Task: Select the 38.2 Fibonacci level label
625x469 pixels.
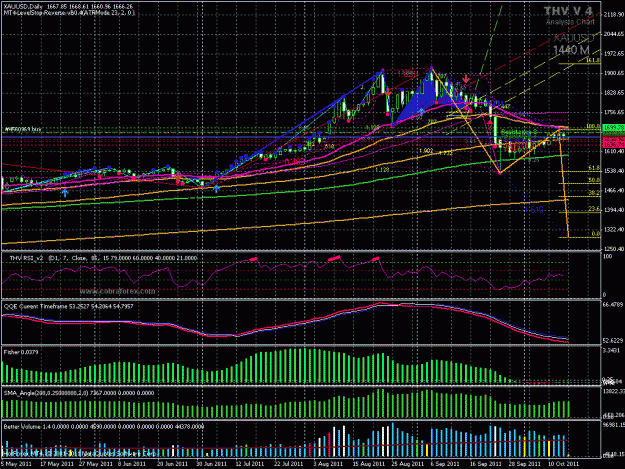Action: click(x=594, y=193)
